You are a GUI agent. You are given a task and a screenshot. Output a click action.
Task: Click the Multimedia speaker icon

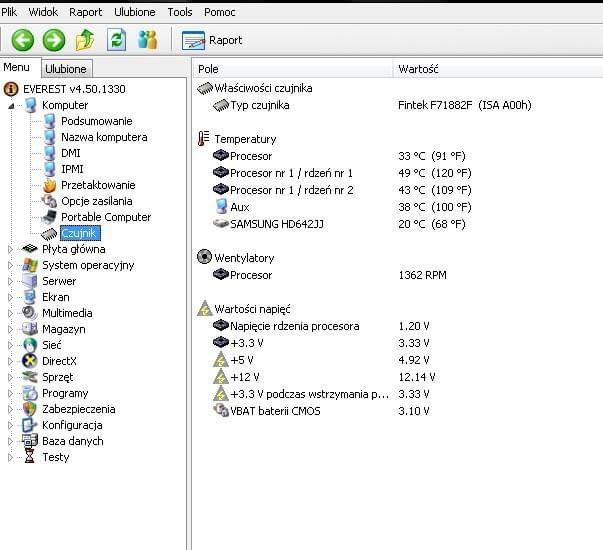[30, 313]
